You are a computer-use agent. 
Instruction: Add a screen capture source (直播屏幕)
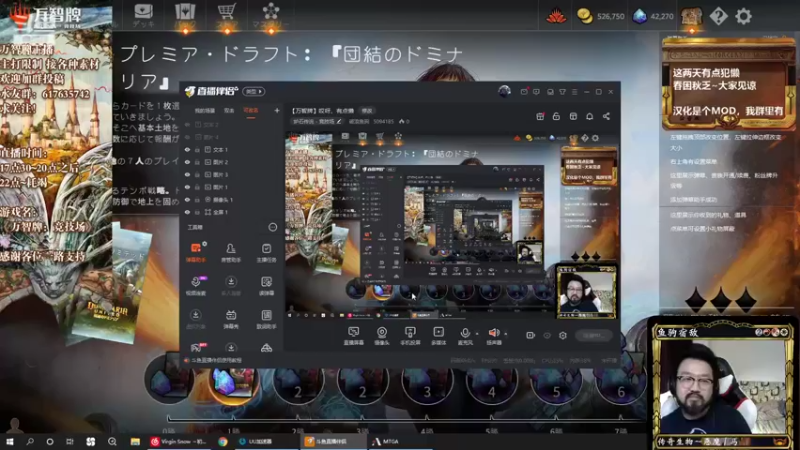(x=354, y=336)
